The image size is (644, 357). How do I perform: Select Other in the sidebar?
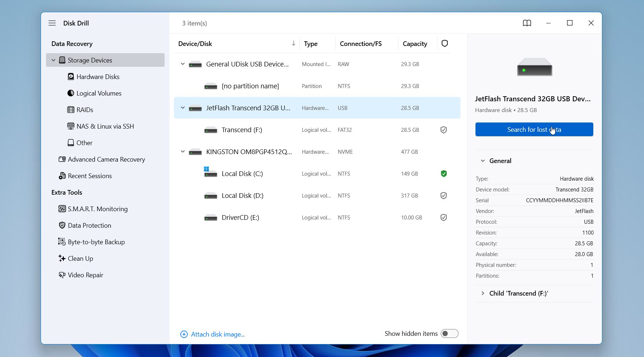84,143
